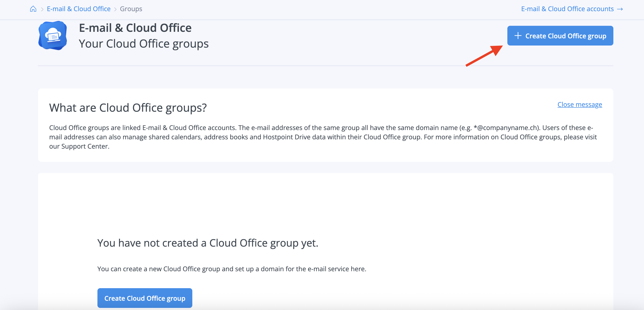The image size is (644, 310).
Task: Click the bottom Create Cloud Office group button
Action: pos(145,298)
